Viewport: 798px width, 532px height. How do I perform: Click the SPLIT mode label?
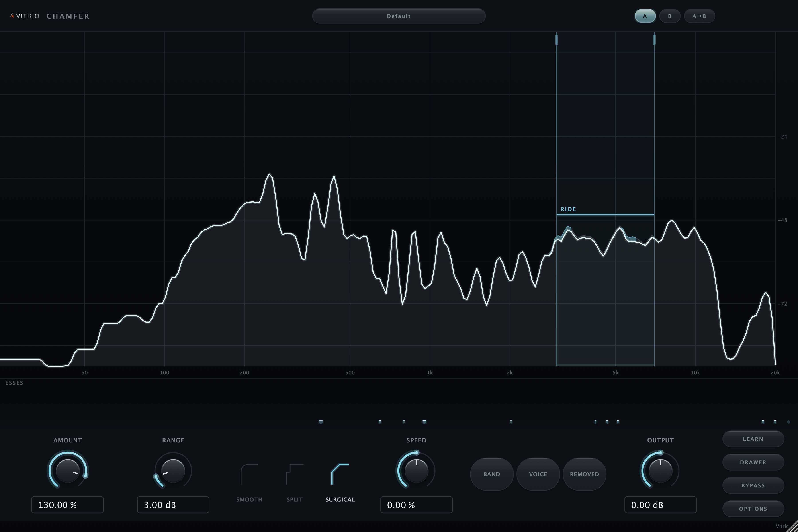point(295,499)
